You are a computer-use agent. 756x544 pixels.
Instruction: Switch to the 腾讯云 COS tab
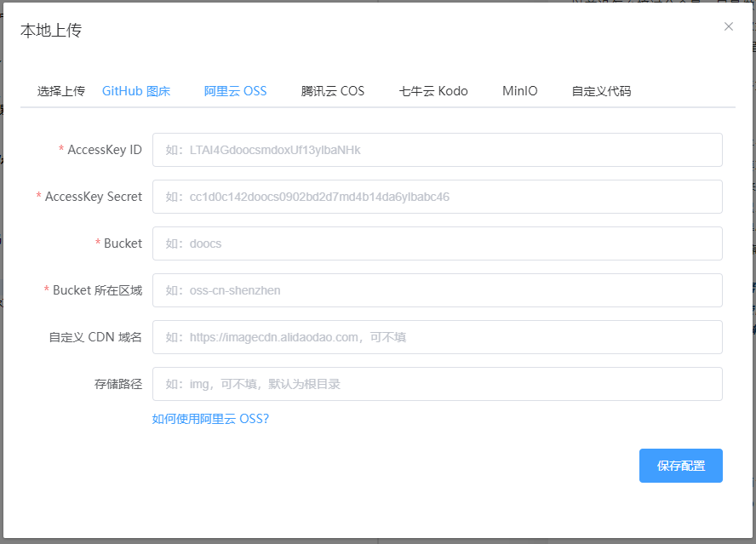pos(333,91)
